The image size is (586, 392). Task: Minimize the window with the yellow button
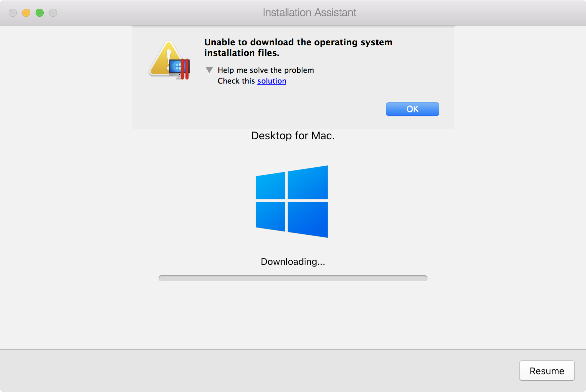tap(26, 13)
